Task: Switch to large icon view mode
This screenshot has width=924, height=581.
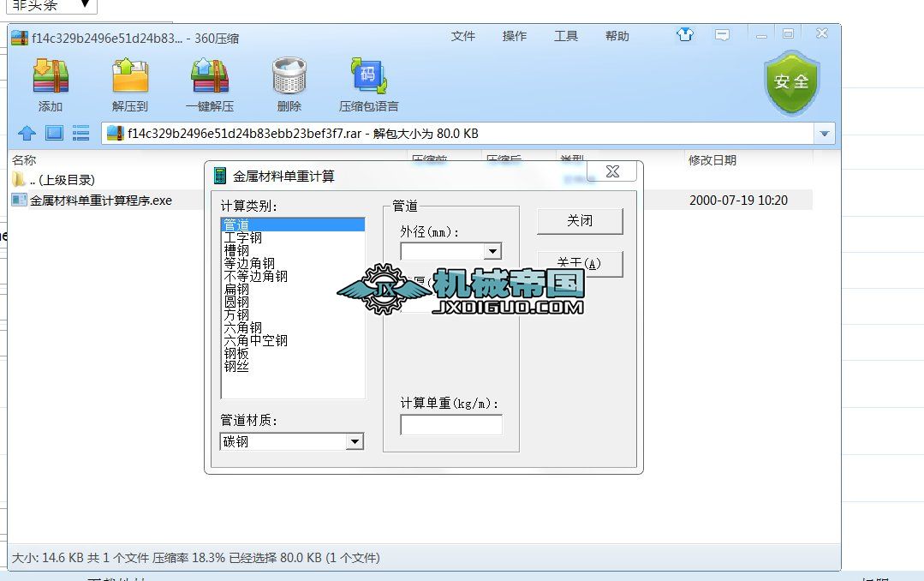Action: click(54, 134)
